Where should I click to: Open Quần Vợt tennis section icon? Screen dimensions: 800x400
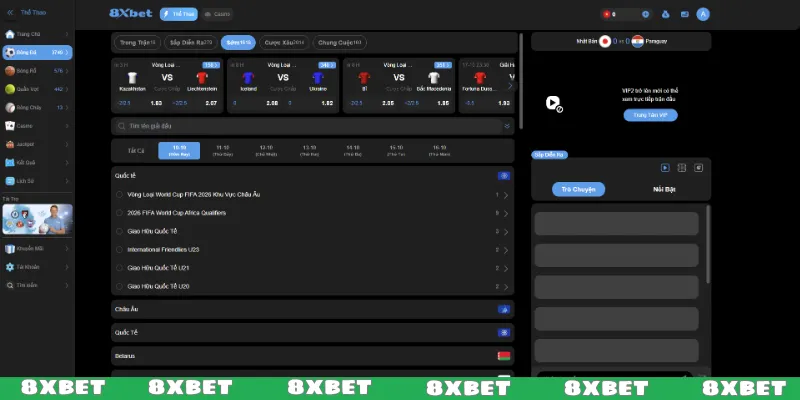(9, 89)
